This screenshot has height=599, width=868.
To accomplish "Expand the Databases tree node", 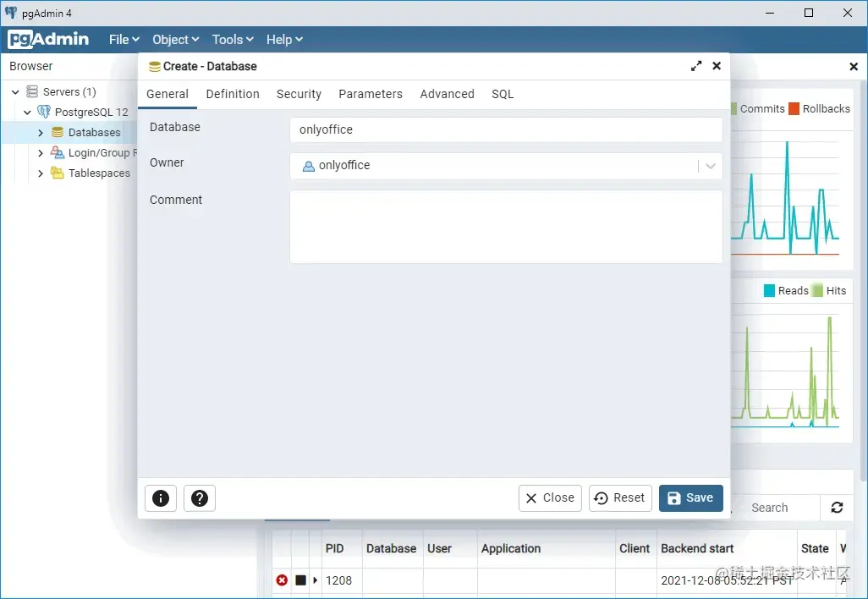I will 41,133.
